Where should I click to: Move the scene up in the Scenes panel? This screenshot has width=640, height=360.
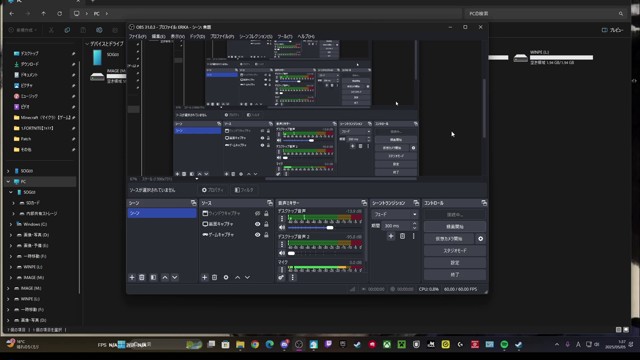pyautogui.click(x=165, y=278)
